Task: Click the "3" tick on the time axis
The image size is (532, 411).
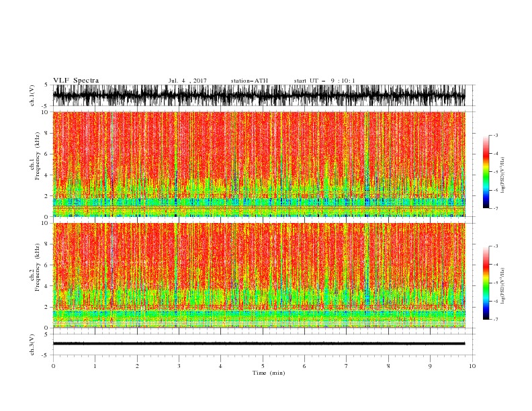Action: click(x=179, y=366)
